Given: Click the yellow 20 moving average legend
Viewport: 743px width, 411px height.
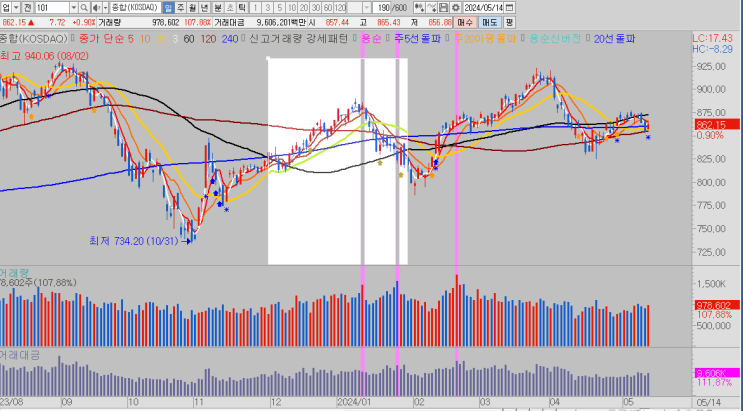Looking at the screenshot, I should click(x=161, y=39).
